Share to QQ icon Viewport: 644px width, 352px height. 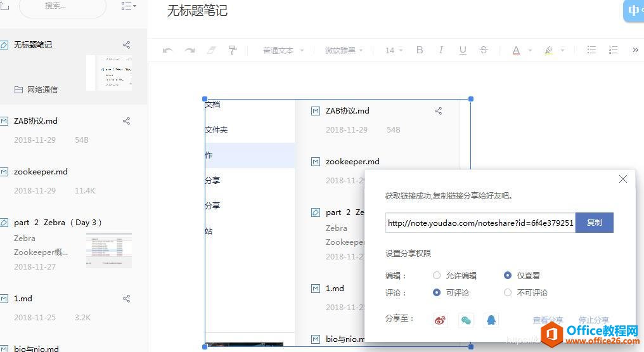tap(491, 320)
